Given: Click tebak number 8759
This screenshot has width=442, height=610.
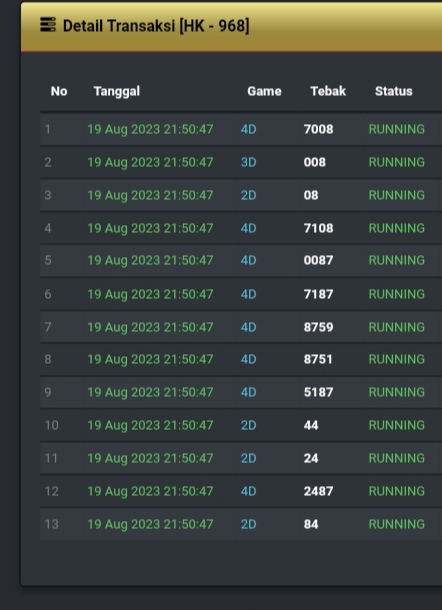Looking at the screenshot, I should pos(318,327).
